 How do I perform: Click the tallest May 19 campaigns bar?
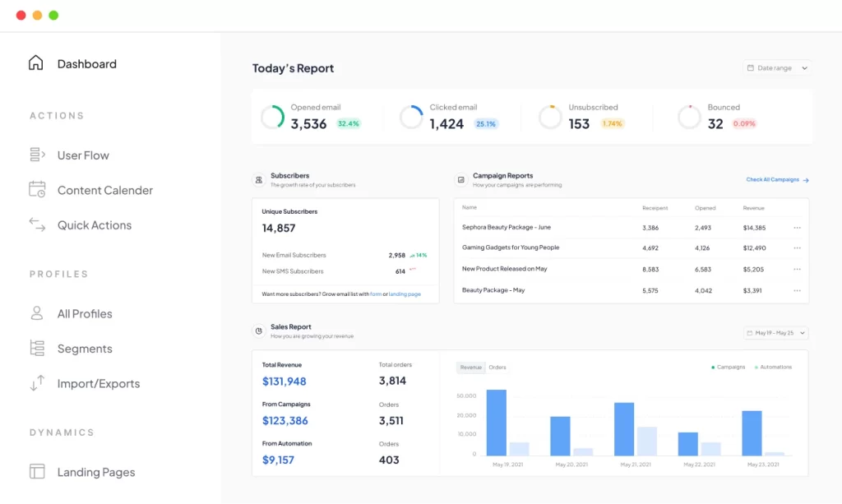pyautogui.click(x=497, y=422)
